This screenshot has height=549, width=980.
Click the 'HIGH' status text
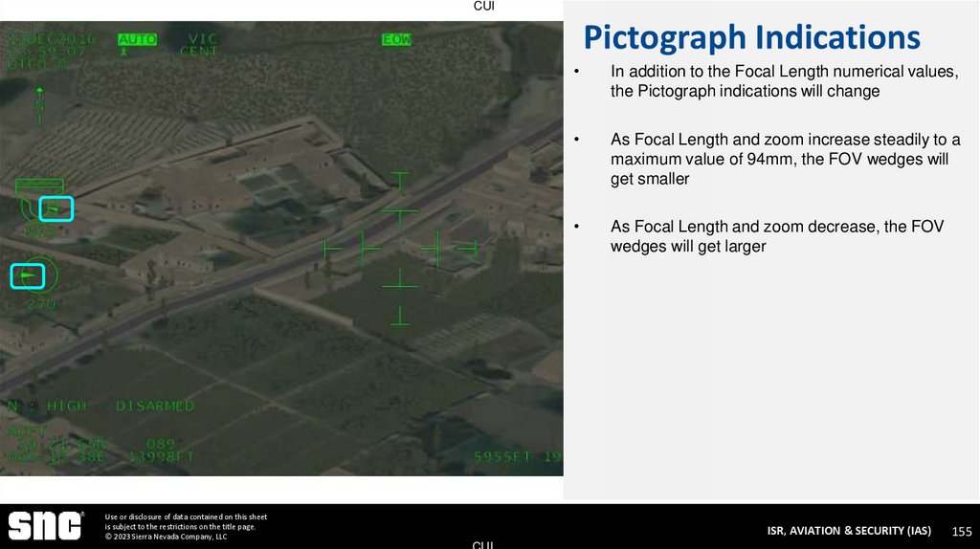67,406
